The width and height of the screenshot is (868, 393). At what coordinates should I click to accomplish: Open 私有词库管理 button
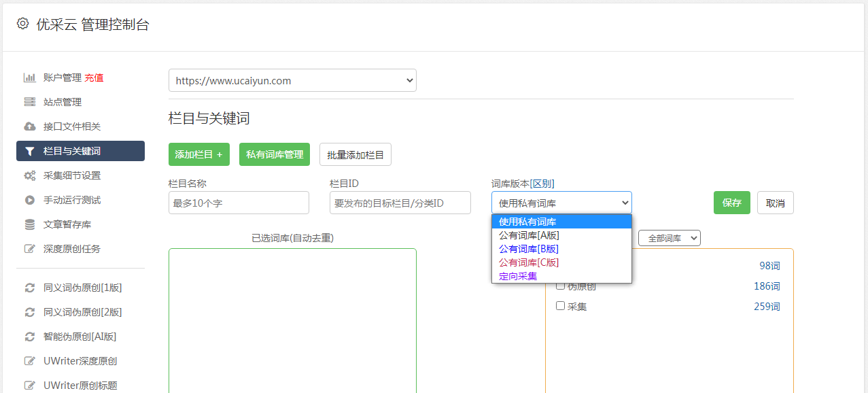tap(275, 154)
